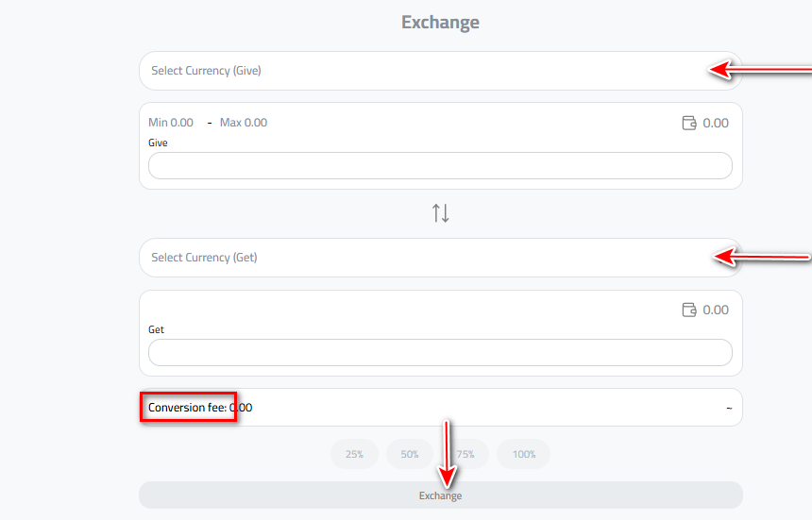Click the Get label above the input
This screenshot has width=812, height=520.
coord(157,330)
